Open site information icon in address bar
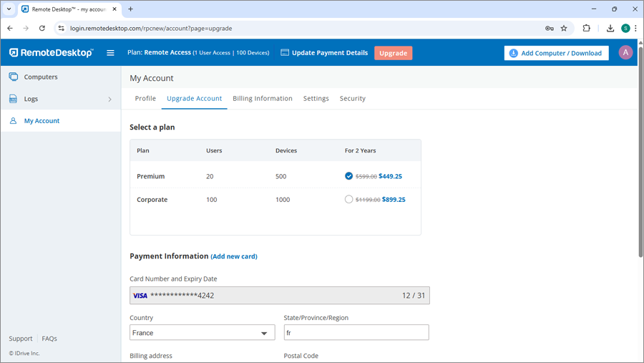 click(x=62, y=29)
